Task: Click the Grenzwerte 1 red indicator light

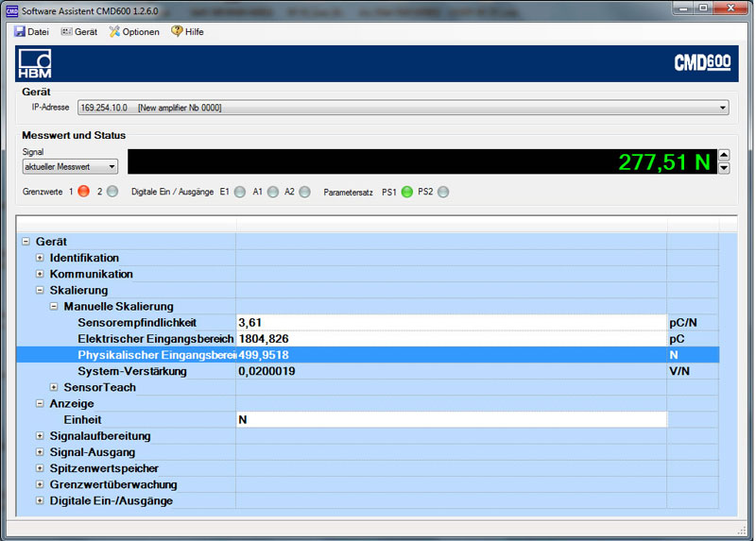Action: point(83,192)
